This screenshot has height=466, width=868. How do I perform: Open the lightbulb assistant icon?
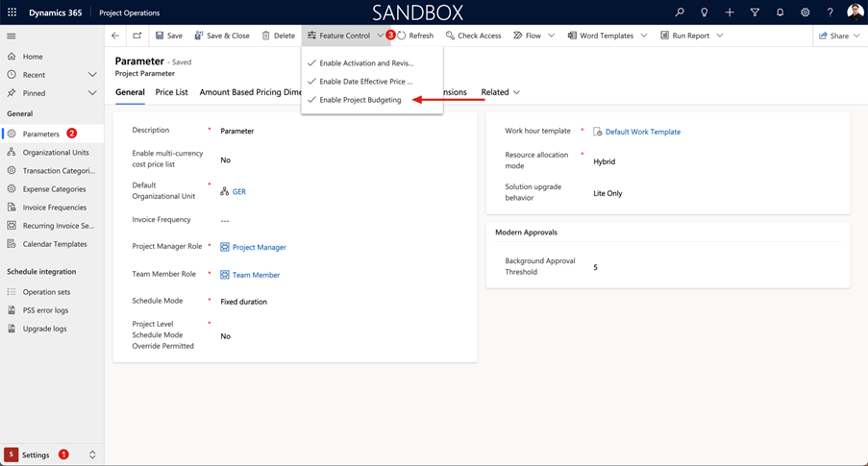click(705, 12)
